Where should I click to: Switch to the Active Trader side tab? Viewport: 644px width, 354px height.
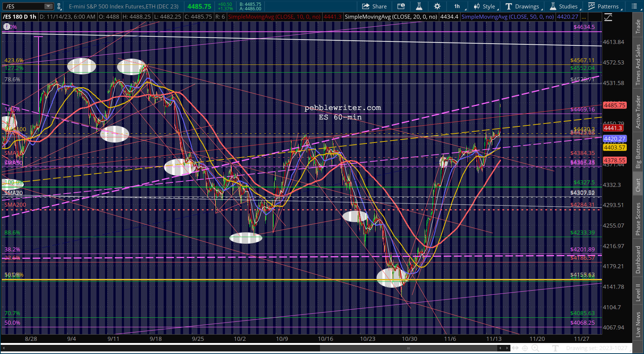pyautogui.click(x=638, y=112)
